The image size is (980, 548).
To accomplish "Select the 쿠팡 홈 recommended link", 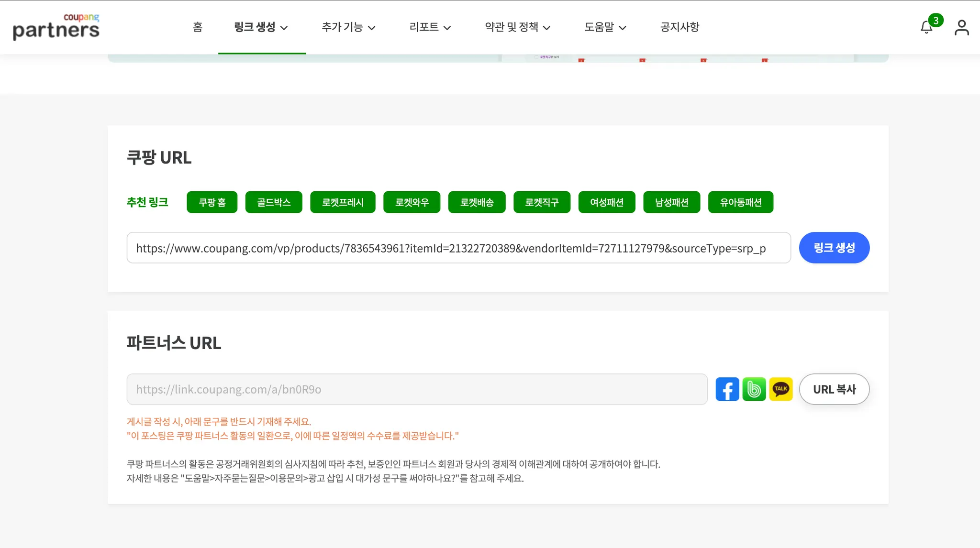I will tap(212, 202).
